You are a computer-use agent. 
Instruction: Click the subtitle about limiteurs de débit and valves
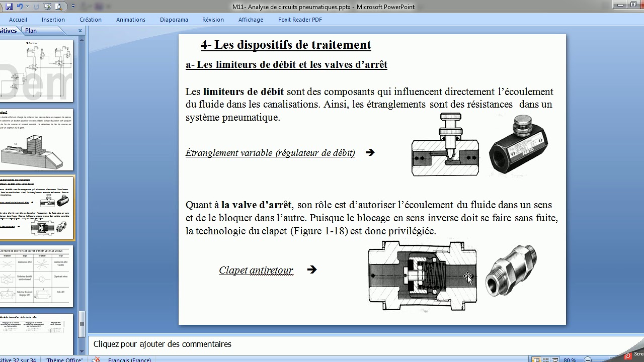pyautogui.click(x=286, y=64)
